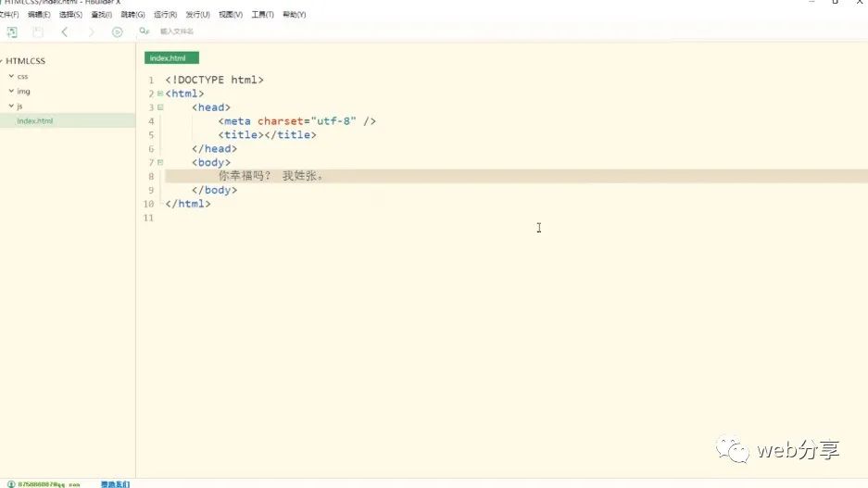
Task: Click the </html> text on line 10
Action: (x=188, y=204)
